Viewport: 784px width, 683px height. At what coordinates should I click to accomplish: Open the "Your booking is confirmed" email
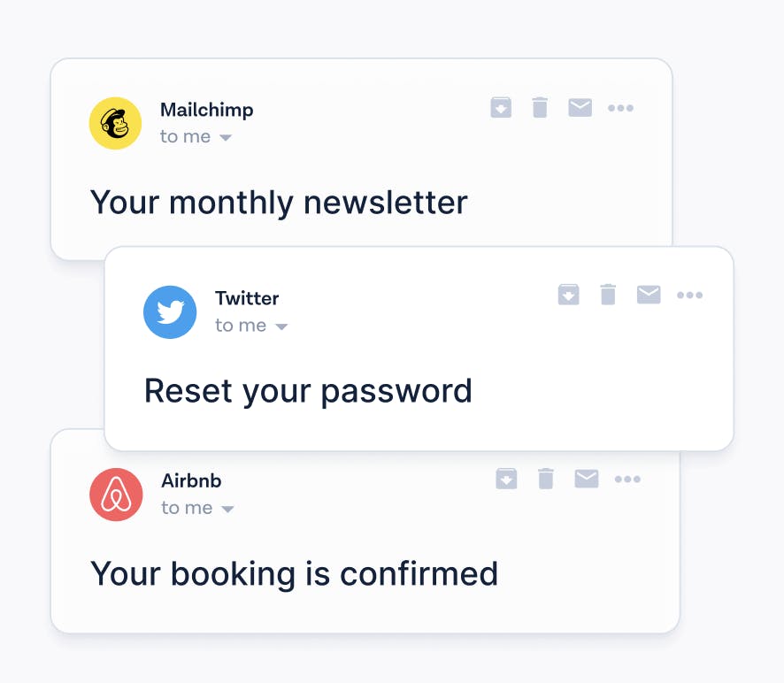(x=294, y=573)
